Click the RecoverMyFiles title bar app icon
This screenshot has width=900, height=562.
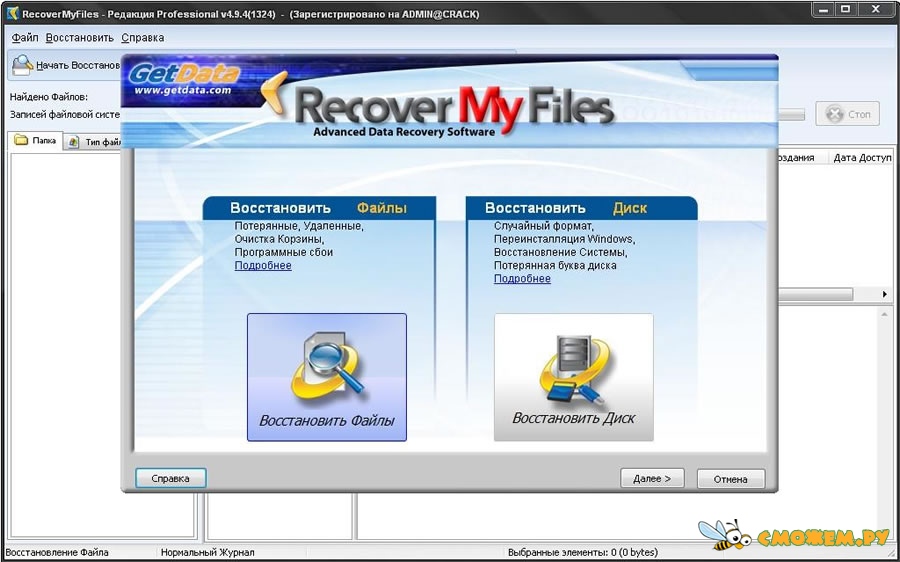[x=12, y=13]
